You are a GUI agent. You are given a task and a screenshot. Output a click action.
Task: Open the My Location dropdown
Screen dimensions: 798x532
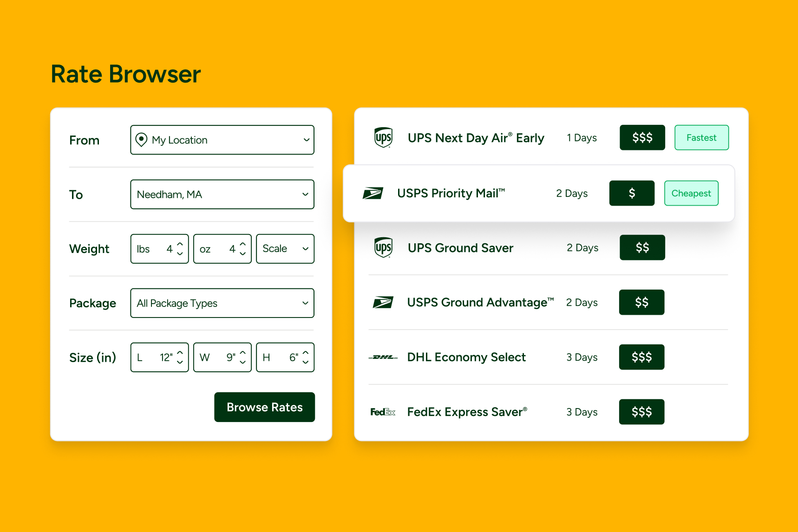[x=222, y=140]
